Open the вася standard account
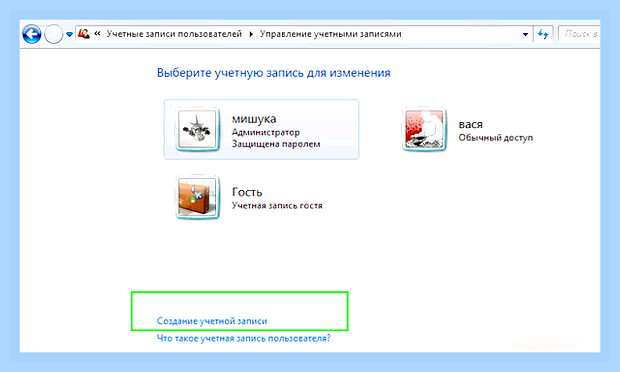 (x=468, y=129)
